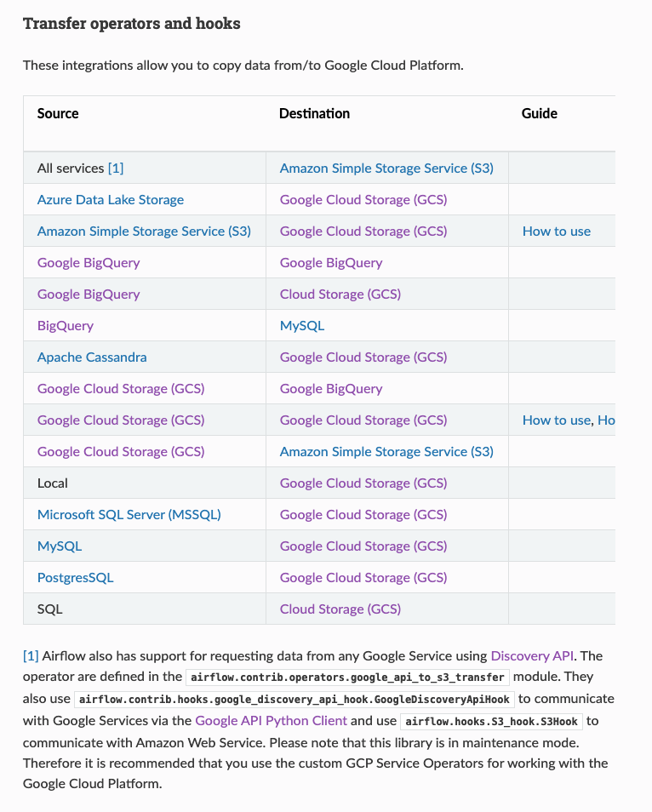This screenshot has height=812, width=652.
Task: Open the MySQL source link
Action: tap(60, 546)
